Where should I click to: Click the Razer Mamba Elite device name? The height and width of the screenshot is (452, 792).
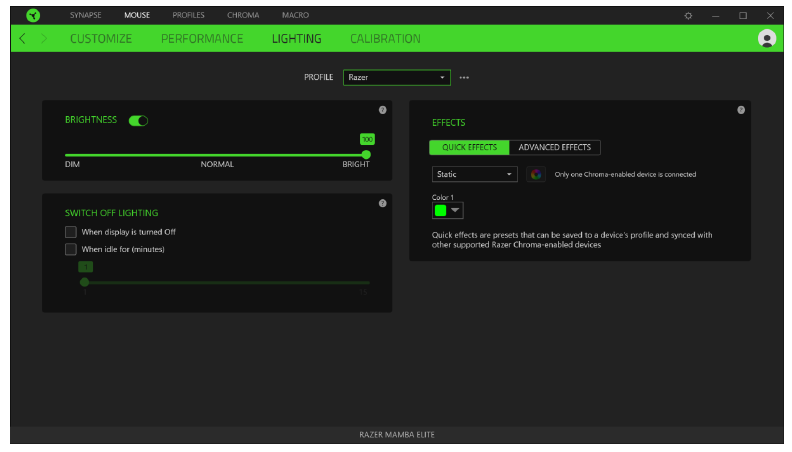click(x=397, y=434)
